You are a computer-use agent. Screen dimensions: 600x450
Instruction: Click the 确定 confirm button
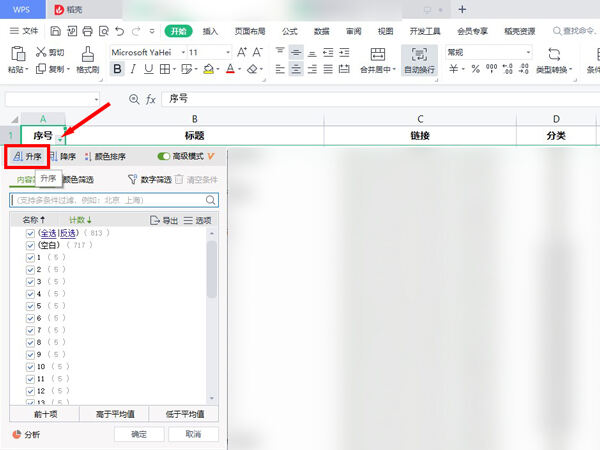pyautogui.click(x=138, y=434)
